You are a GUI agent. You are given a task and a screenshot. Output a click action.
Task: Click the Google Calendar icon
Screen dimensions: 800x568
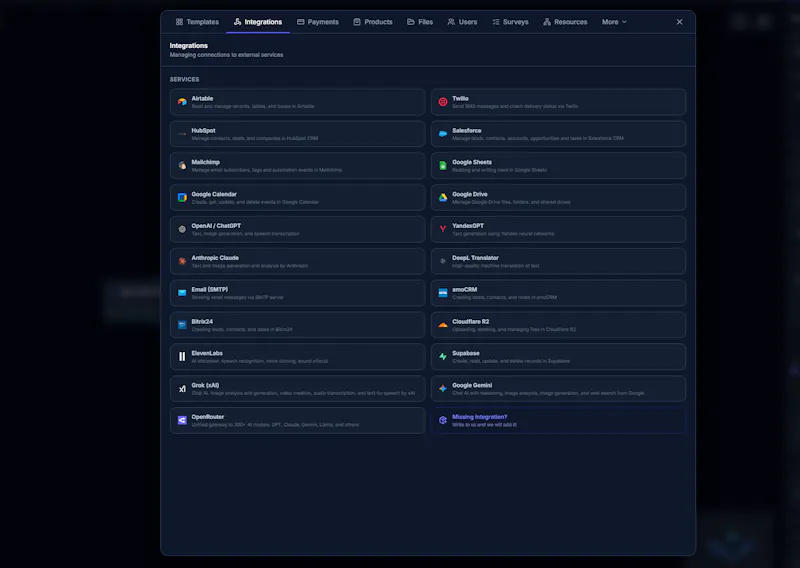182,197
